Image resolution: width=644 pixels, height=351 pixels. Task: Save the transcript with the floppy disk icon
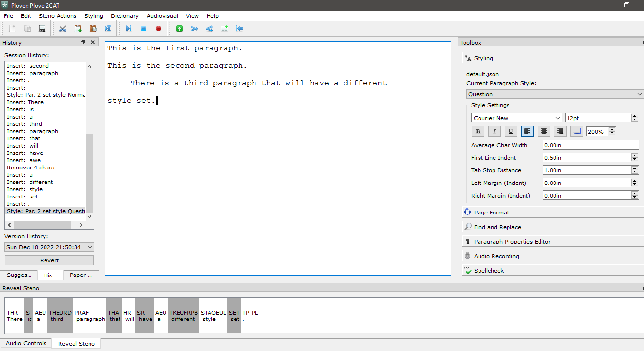tap(42, 29)
